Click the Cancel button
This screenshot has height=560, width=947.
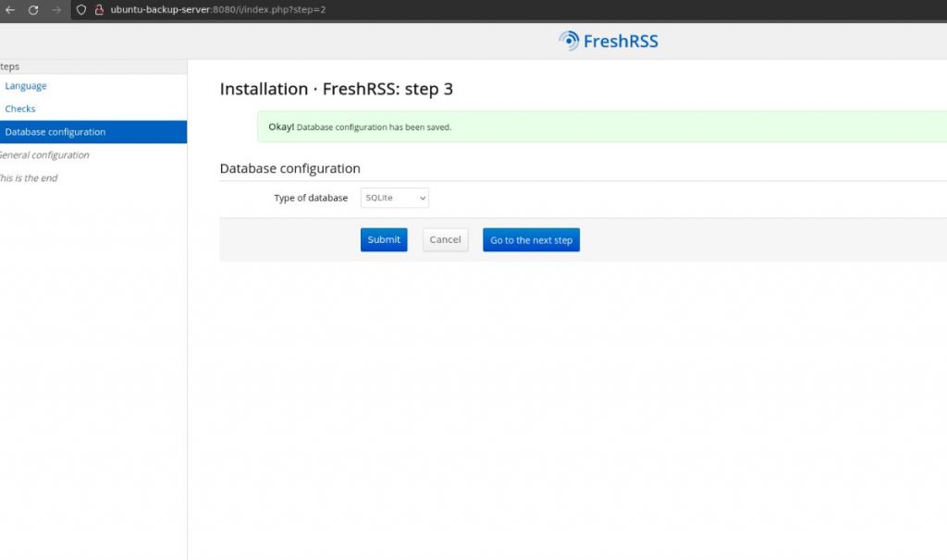click(x=445, y=239)
